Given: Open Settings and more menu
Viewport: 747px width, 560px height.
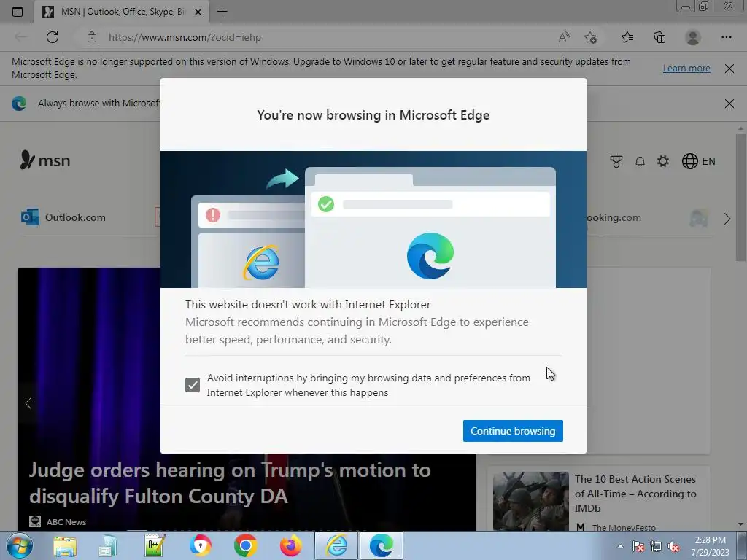Looking at the screenshot, I should 726,37.
